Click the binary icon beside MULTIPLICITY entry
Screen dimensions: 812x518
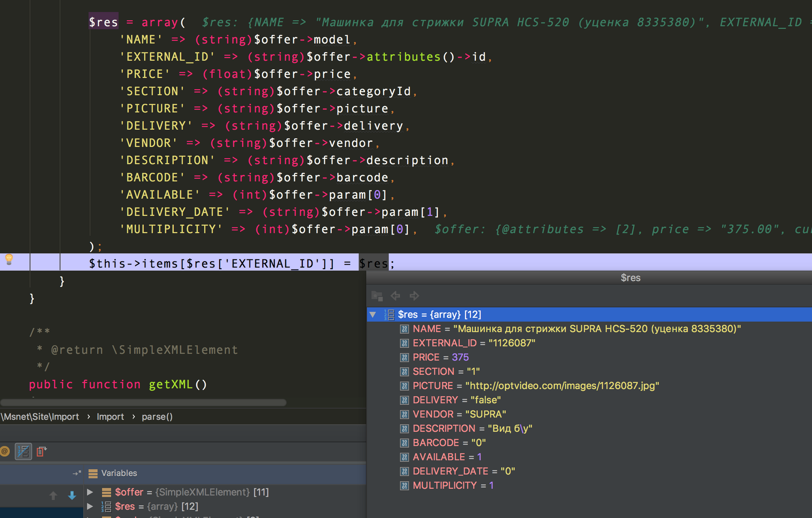pyautogui.click(x=404, y=485)
